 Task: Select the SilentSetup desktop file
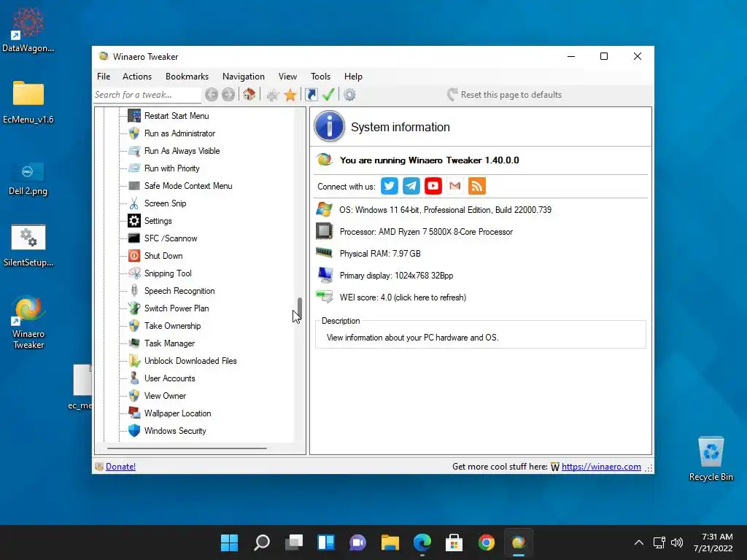click(x=28, y=246)
